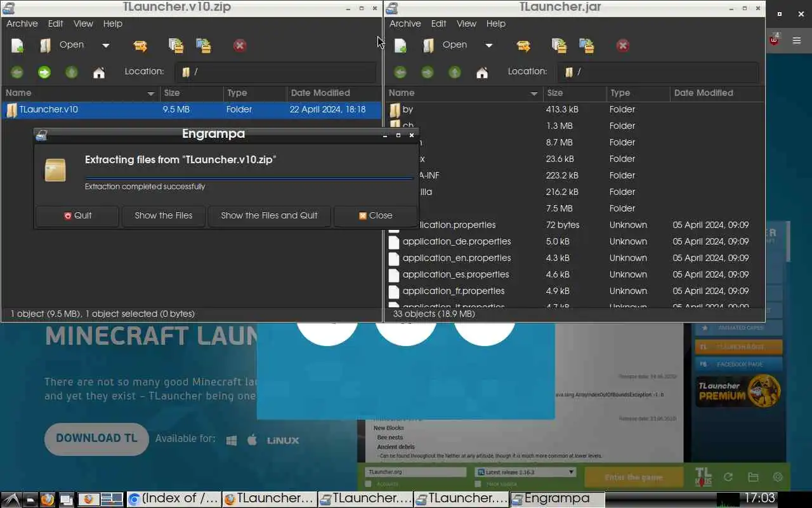Open View menu in TLauncher.v10.zip window
The image size is (812, 508).
[83, 23]
